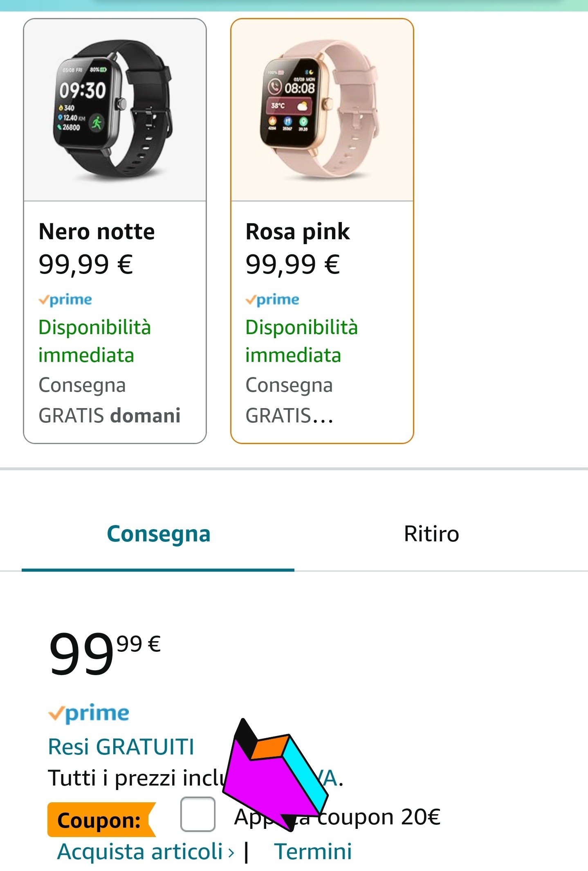
Task: Click the 99,99 € price under Rosa pink
Action: [x=293, y=264]
